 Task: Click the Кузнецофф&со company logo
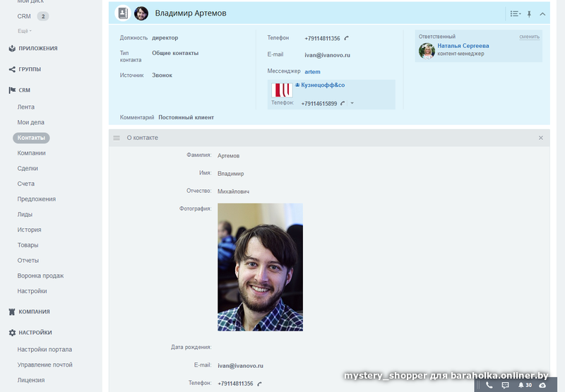282,90
